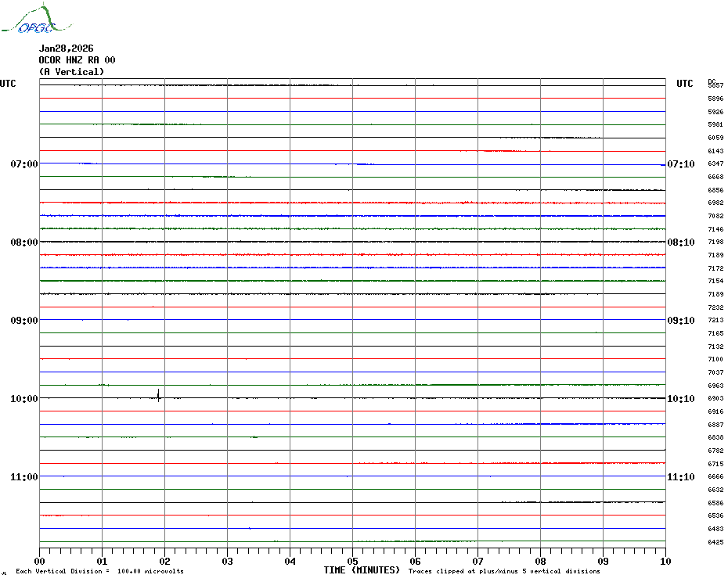Click the DC value 6666
Screen dimensions: 728x582
(x=715, y=476)
